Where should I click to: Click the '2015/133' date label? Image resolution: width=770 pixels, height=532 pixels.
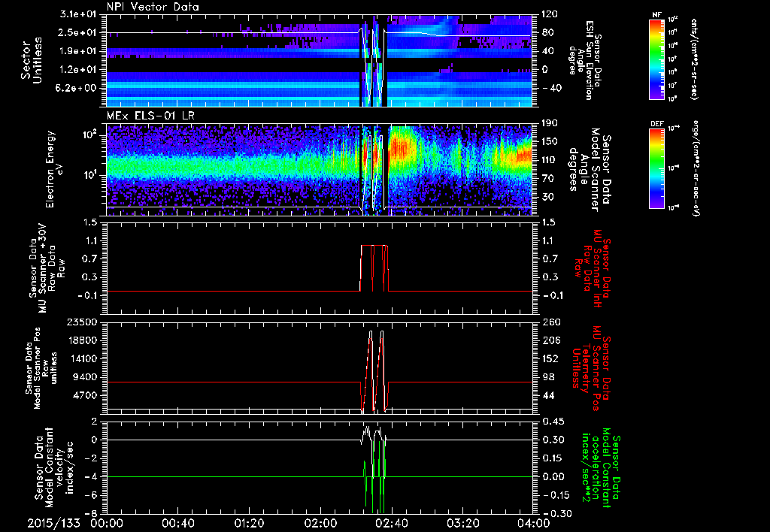(x=53, y=523)
